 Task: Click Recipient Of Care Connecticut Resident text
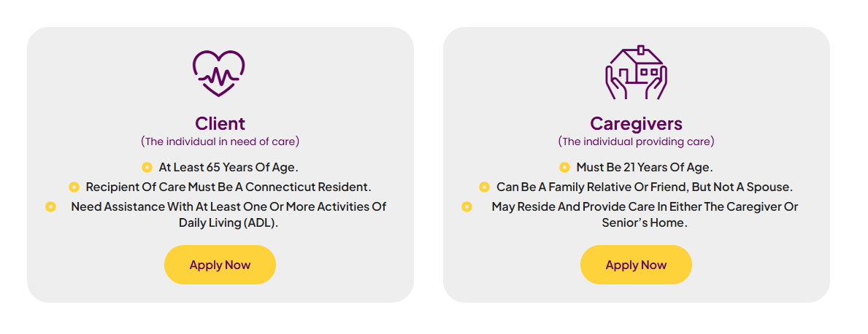[228, 187]
